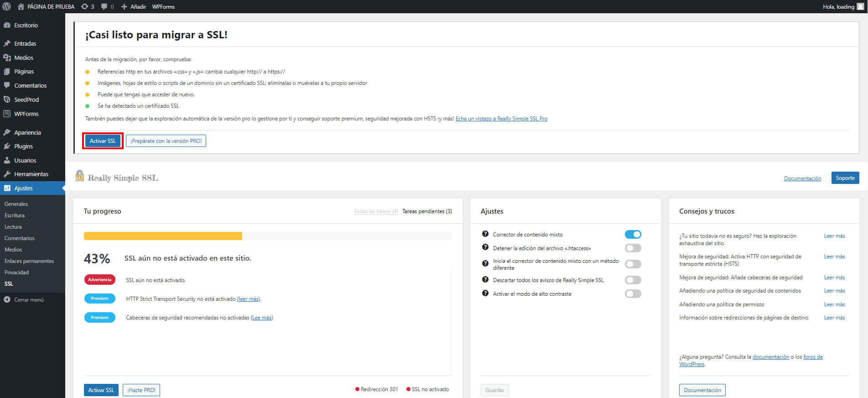This screenshot has width=868, height=398.
Task: Click the Redirección 301 status indicator
Action: [377, 389]
